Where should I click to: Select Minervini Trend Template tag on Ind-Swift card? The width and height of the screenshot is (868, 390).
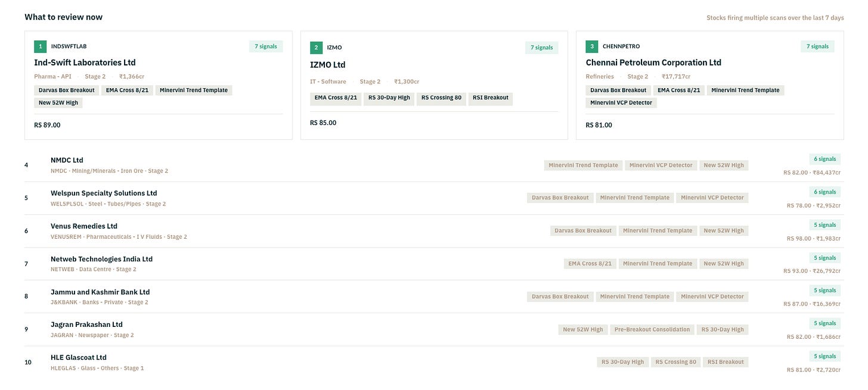click(x=194, y=91)
